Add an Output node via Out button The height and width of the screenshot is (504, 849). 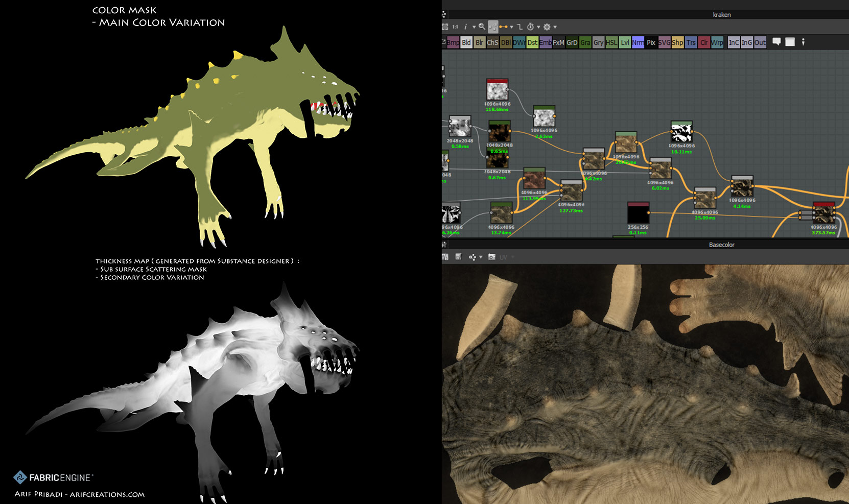point(760,42)
